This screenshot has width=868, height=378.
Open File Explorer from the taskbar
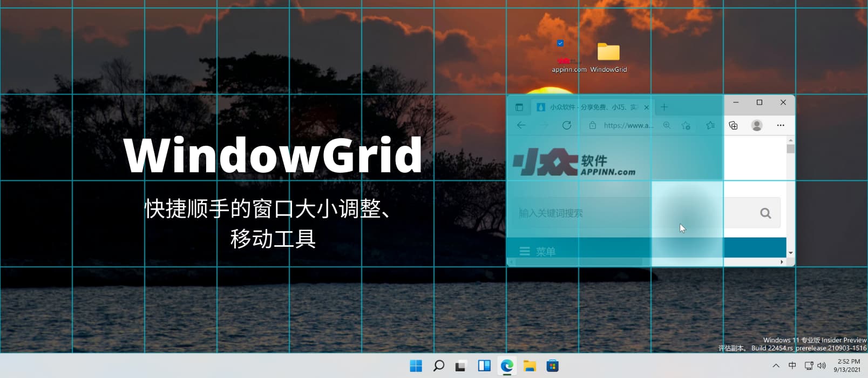coord(530,366)
